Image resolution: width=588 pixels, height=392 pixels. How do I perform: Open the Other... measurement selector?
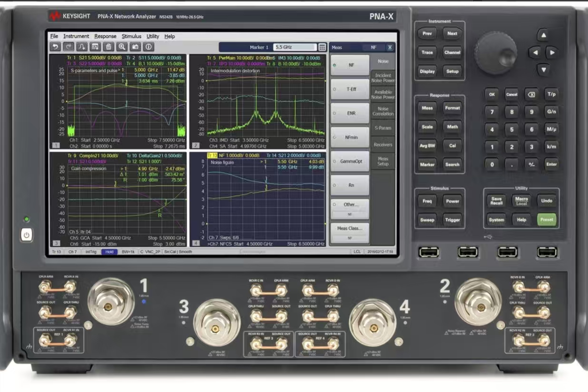tap(350, 204)
